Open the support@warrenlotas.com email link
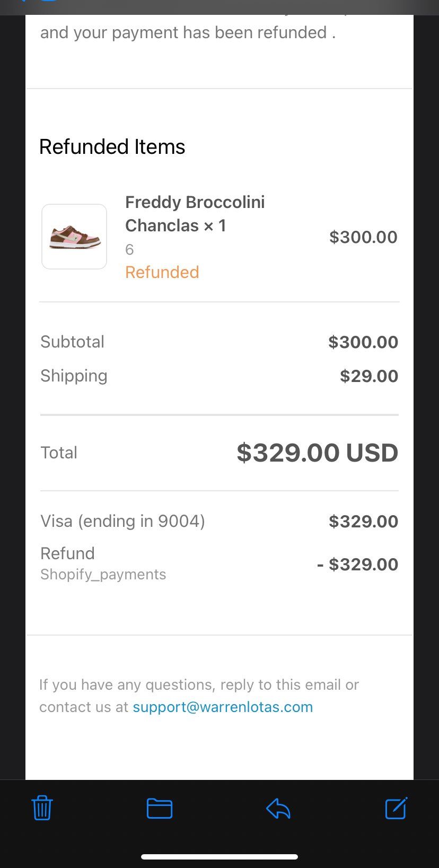 pyautogui.click(x=223, y=707)
